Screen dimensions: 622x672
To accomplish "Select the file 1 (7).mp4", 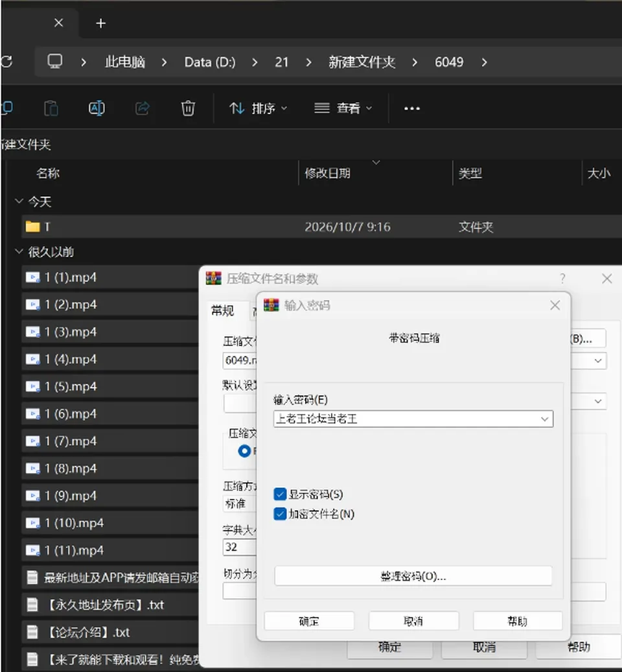I will (111, 441).
